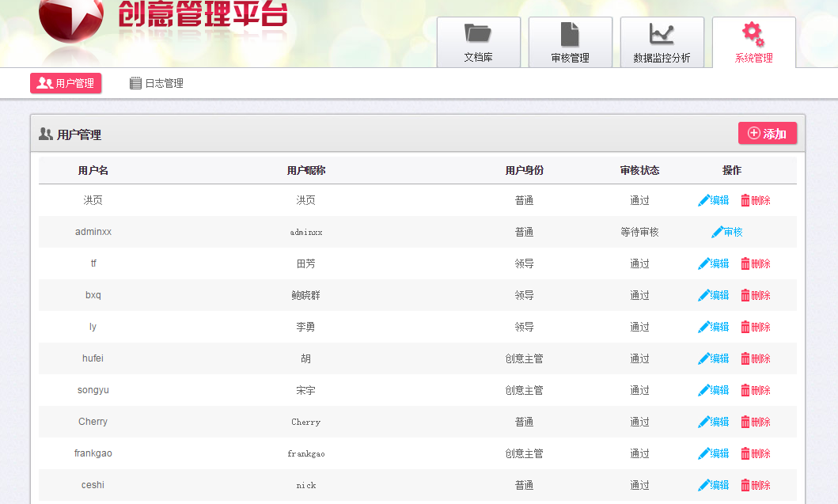Click the 创意主管 role of hufei
The height and width of the screenshot is (504, 838).
tap(525, 358)
